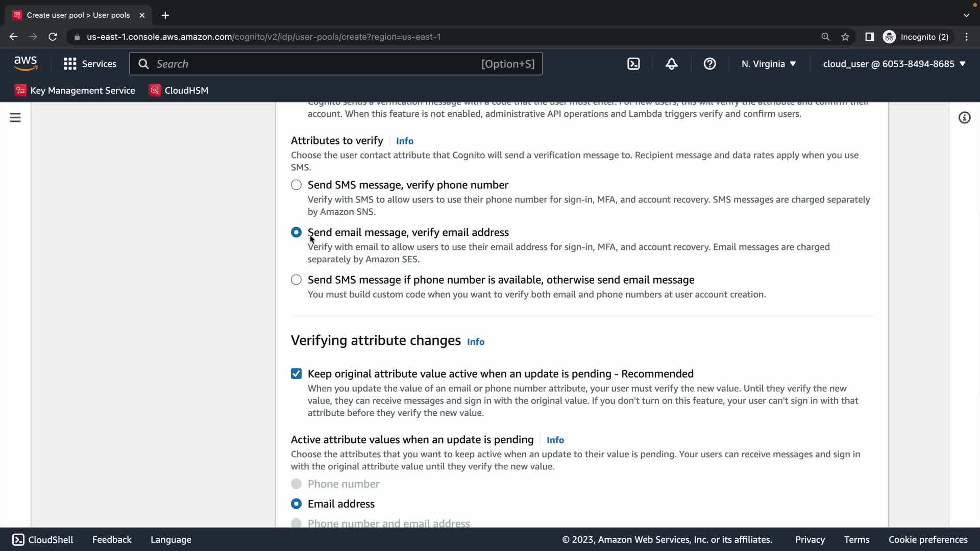Open the help question mark menu

click(x=709, y=64)
